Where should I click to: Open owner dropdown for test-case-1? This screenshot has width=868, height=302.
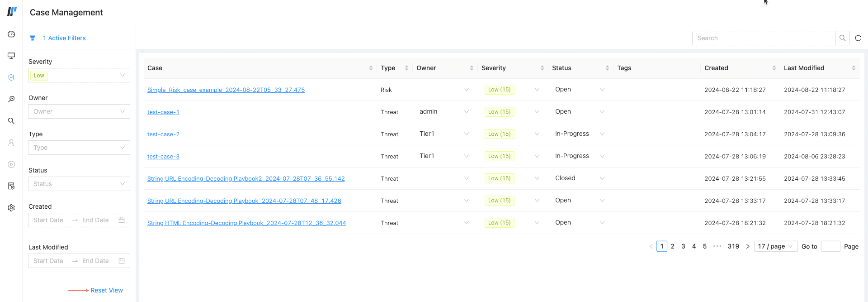466,112
